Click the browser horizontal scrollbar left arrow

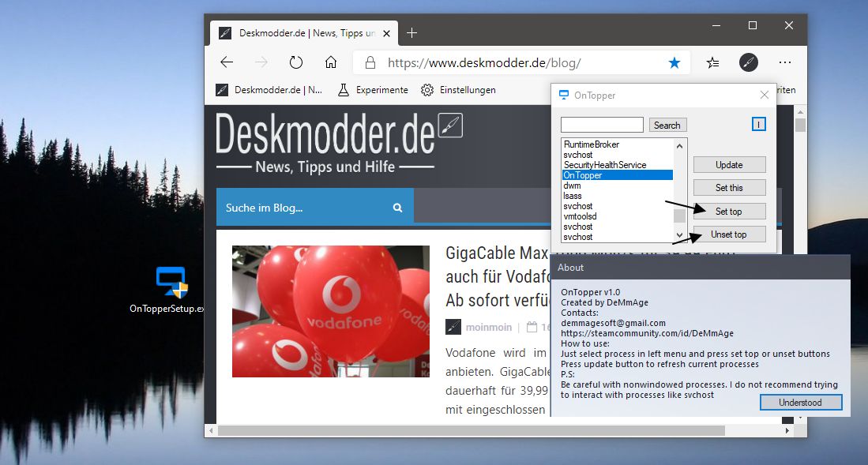[210, 430]
